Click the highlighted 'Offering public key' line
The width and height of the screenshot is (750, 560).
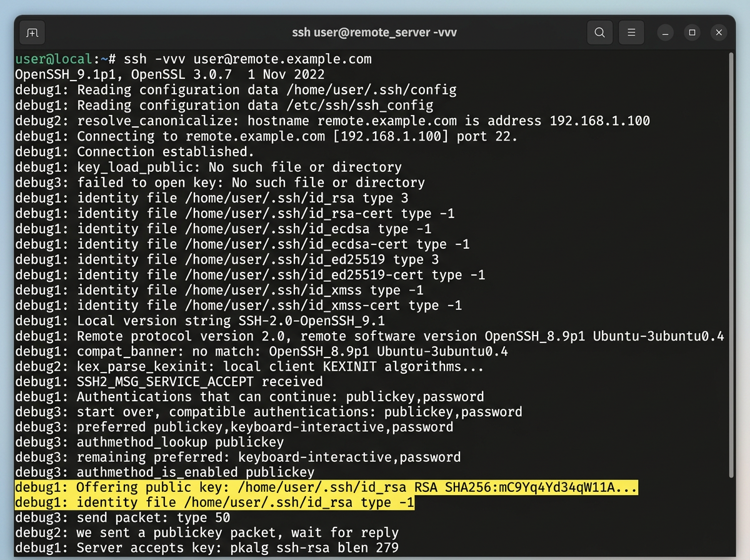click(326, 487)
